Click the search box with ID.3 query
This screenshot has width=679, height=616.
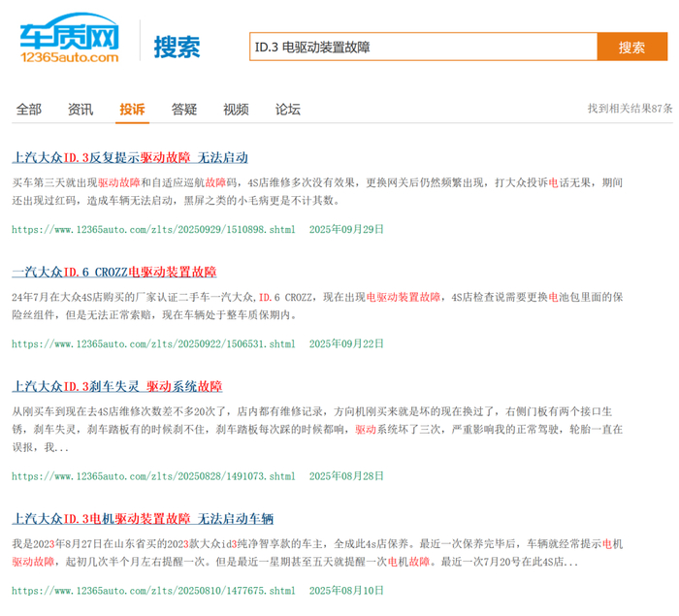424,47
